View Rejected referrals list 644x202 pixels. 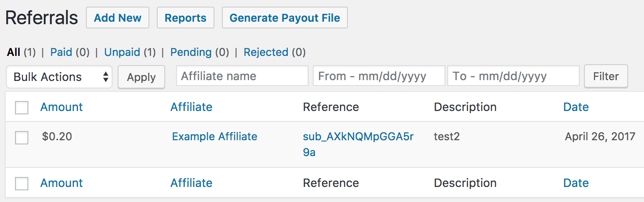tap(266, 52)
